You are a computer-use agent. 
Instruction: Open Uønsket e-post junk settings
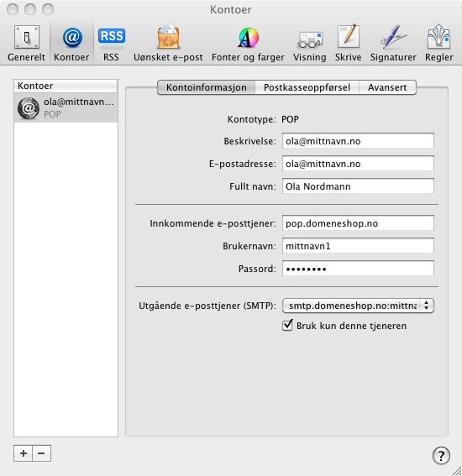point(168,43)
